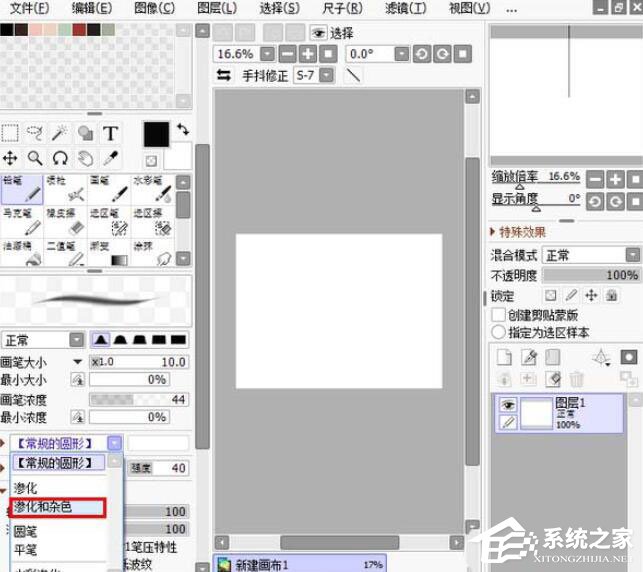Viewport: 643px width, 572px height.
Task: Toggle lock all icon beside 锁定
Action: [x=611, y=295]
